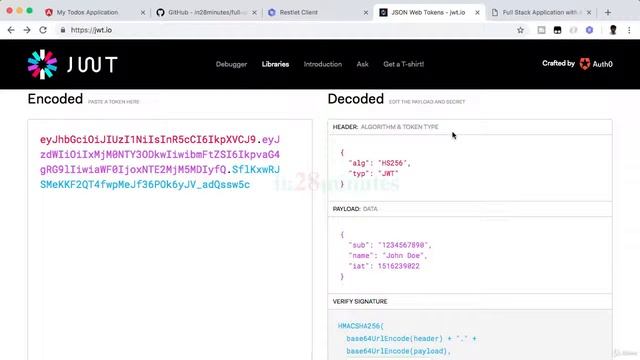This screenshot has height=360, width=640.
Task: Open a new browser tab
Action: (608, 13)
